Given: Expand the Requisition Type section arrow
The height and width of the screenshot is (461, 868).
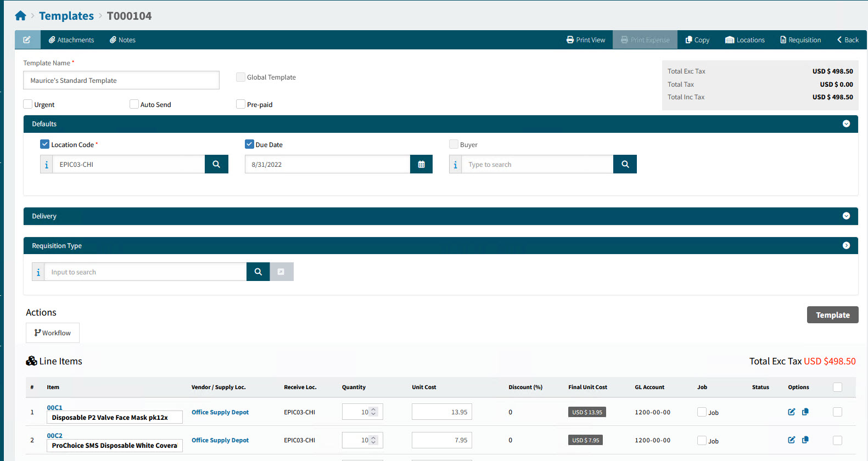Looking at the screenshot, I should click(x=846, y=246).
